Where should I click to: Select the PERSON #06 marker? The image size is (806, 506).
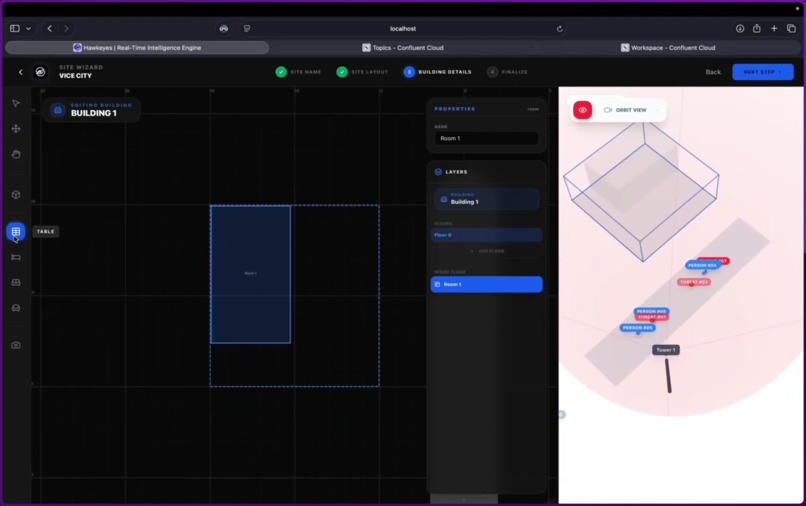click(651, 311)
